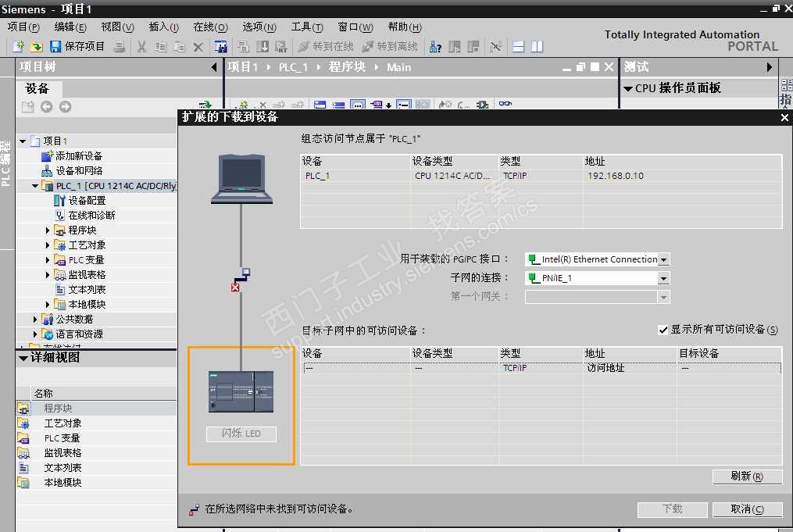The width and height of the screenshot is (793, 532).
Task: Click 转到离线 go offline button
Action: [390, 47]
